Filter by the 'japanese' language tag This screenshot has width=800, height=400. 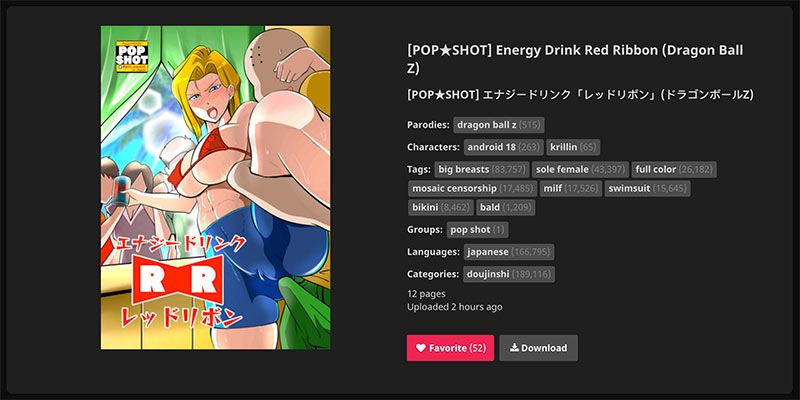pos(509,252)
